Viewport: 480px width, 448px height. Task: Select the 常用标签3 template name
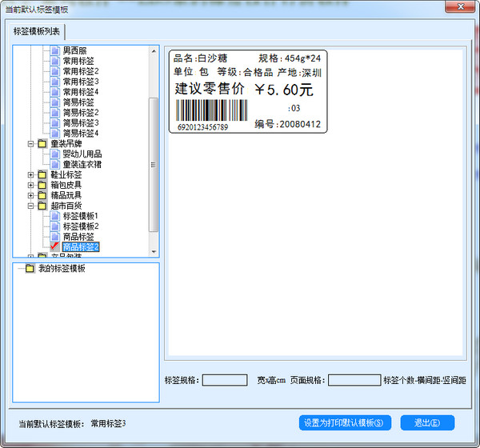81,82
